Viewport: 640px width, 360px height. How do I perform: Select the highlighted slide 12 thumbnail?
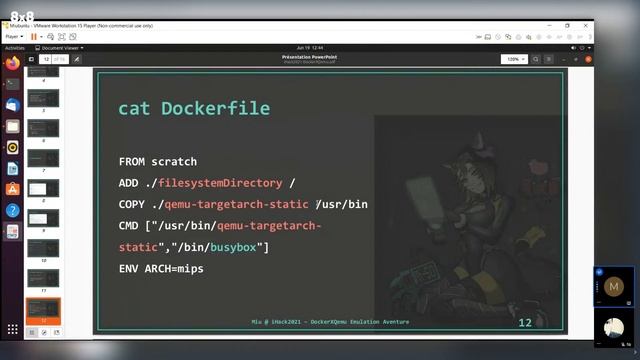coord(43,311)
